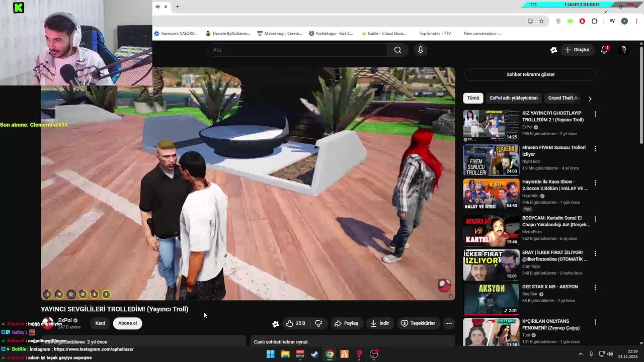
Task: Open options for Hayrettin ile Kaos Show video
Action: pyautogui.click(x=595, y=183)
